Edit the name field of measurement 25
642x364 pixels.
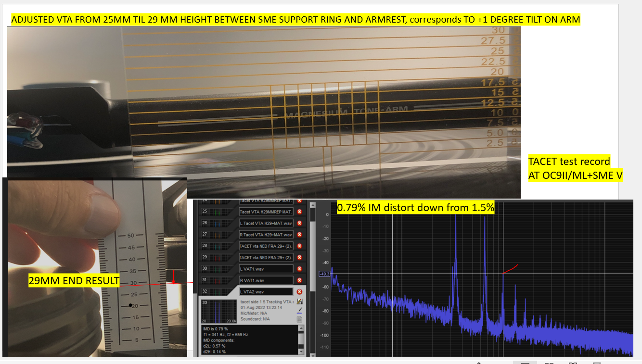(266, 212)
